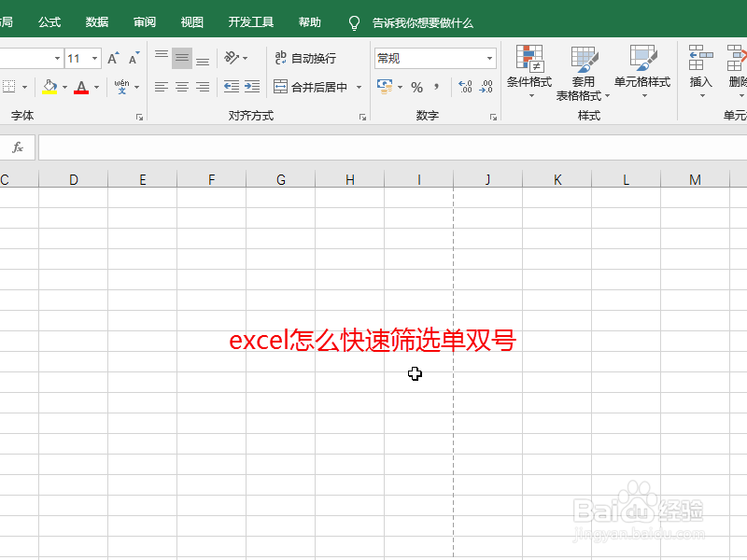
Task: Apply yellow fill color to cell
Action: click(x=49, y=87)
